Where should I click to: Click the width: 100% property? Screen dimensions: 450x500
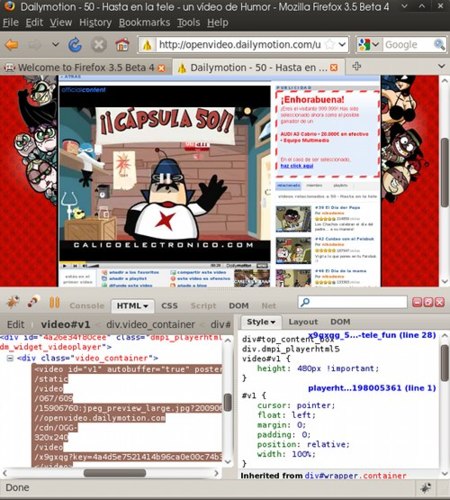[286, 454]
